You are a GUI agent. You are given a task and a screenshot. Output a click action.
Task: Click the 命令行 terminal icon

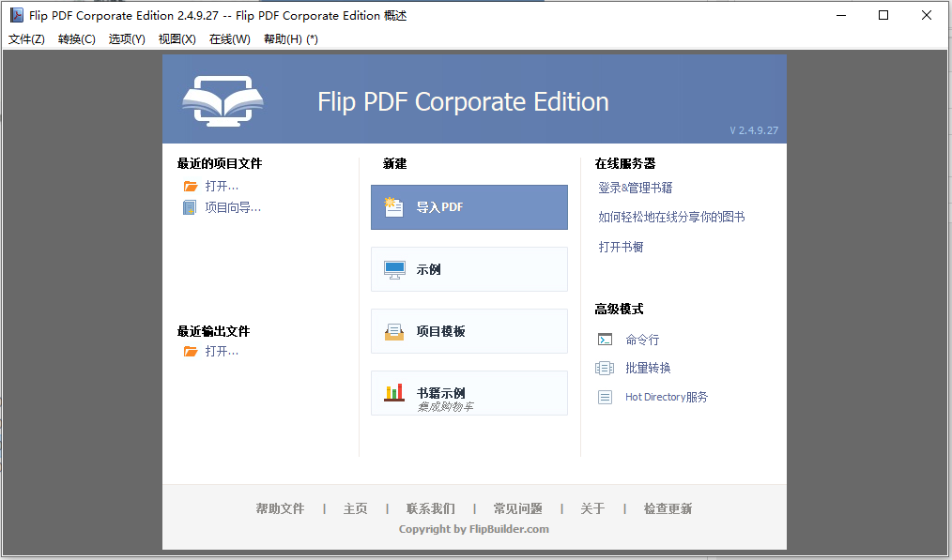pyautogui.click(x=605, y=340)
